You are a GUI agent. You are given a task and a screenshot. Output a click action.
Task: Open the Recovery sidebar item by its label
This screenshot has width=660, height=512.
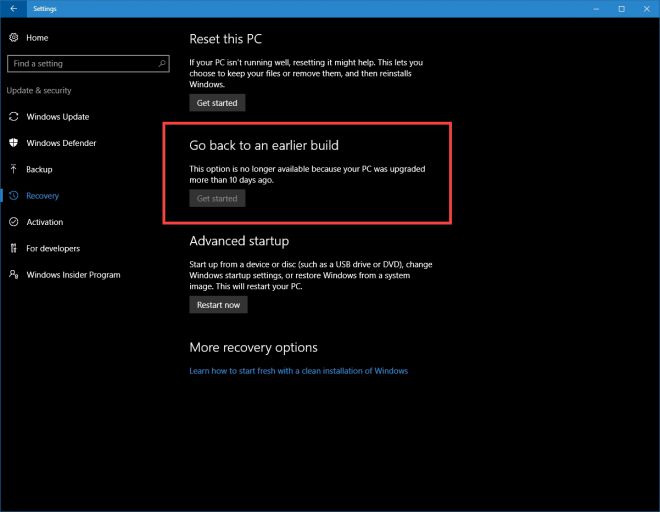click(42, 196)
